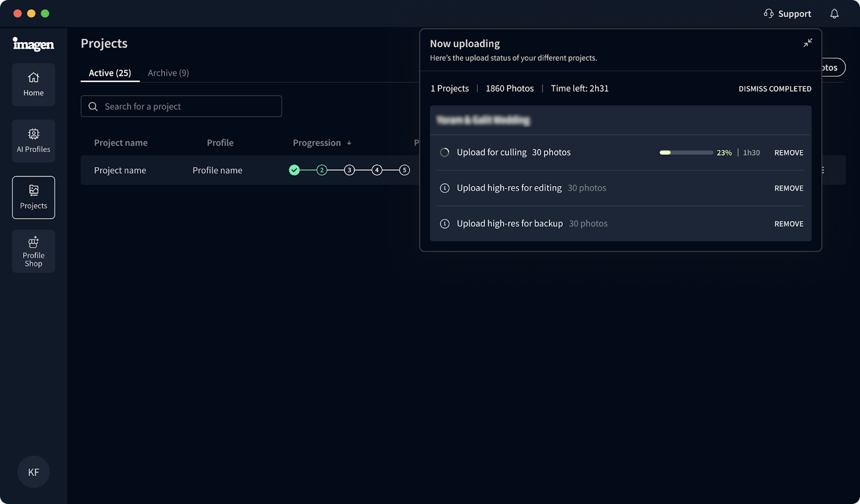
Task: Click the 23% progress value
Action: click(x=724, y=153)
